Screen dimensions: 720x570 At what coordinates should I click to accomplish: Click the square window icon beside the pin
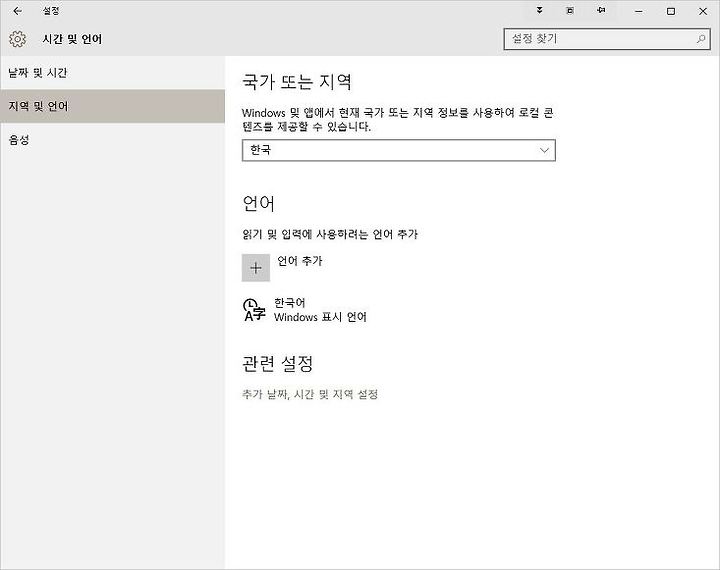pyautogui.click(x=570, y=11)
